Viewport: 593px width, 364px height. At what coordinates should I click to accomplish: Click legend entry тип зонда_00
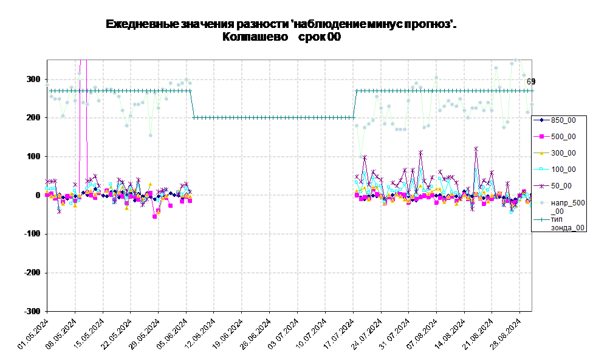click(x=560, y=223)
